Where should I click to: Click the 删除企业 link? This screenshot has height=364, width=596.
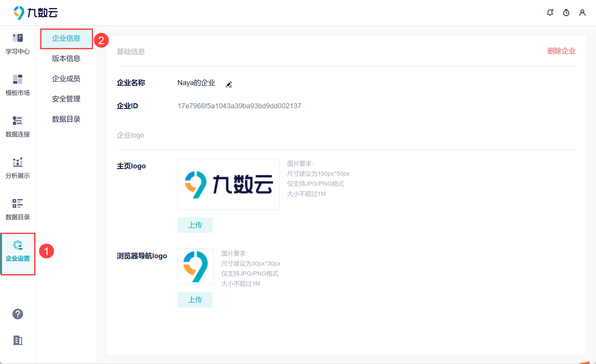(x=561, y=51)
